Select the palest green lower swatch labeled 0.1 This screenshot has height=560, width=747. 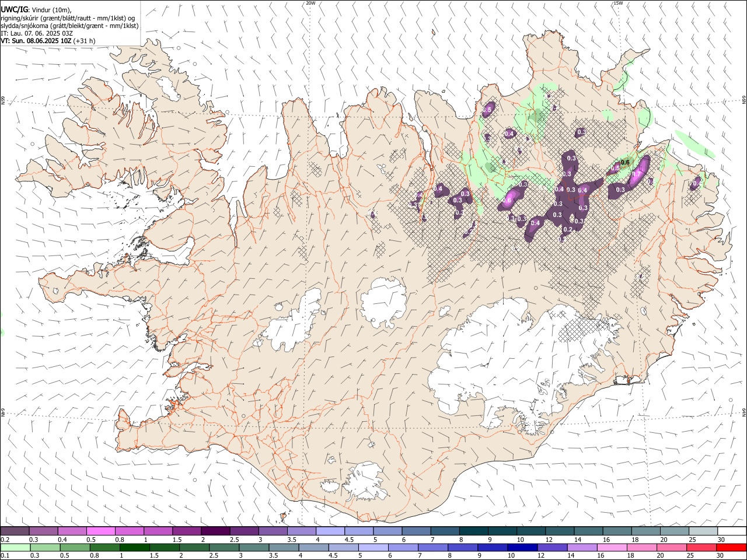point(15,548)
